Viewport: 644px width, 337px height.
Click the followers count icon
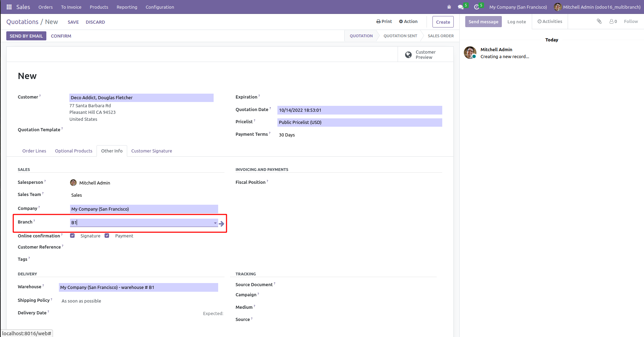coord(613,22)
